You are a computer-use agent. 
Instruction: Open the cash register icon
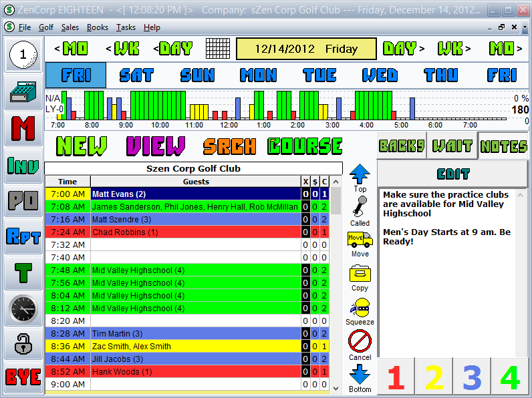[23, 92]
